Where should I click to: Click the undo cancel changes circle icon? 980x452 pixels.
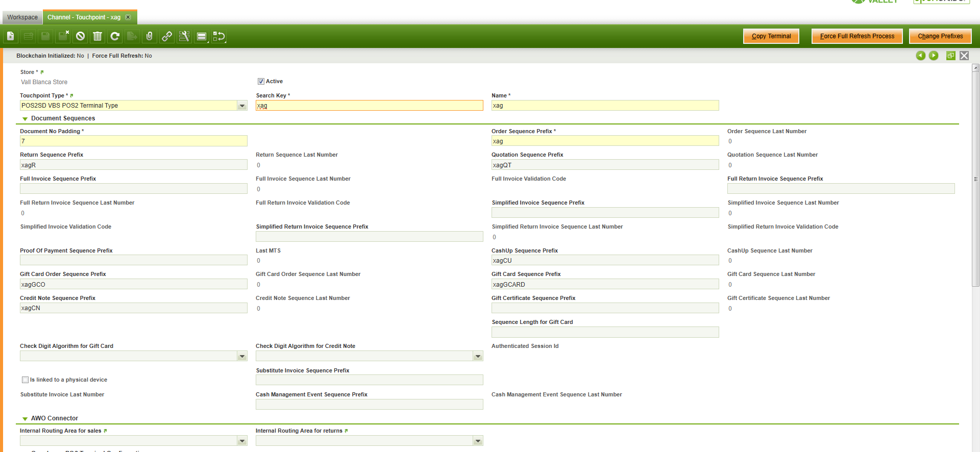tap(80, 36)
